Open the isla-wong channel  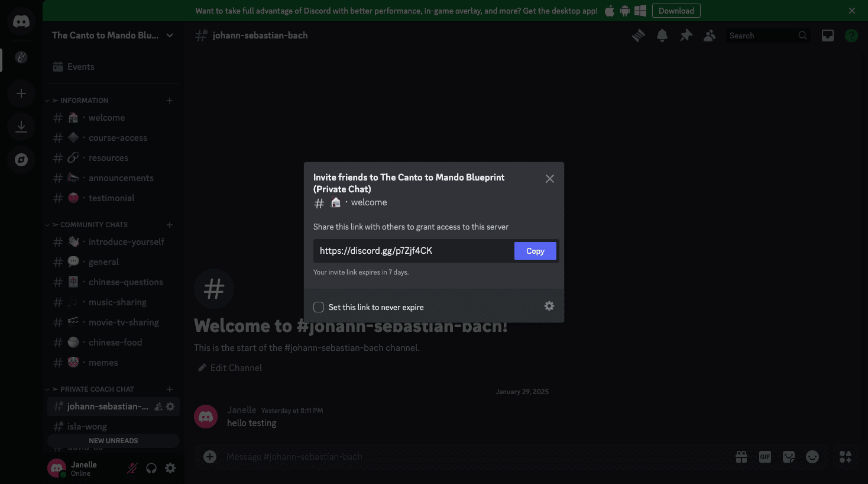(114, 427)
